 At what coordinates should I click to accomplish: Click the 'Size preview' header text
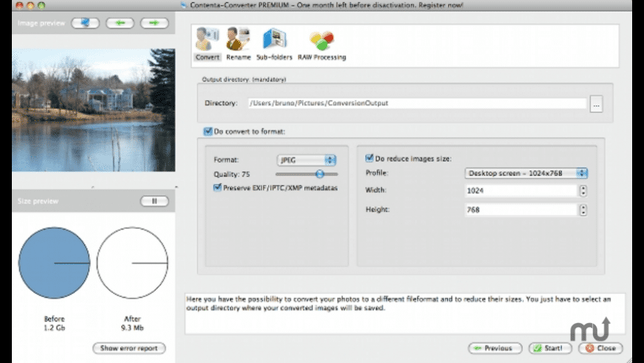(38, 201)
